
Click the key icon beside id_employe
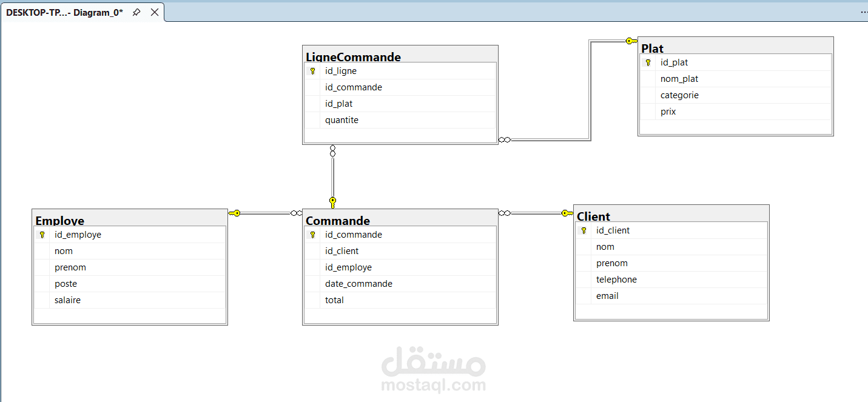(x=42, y=234)
